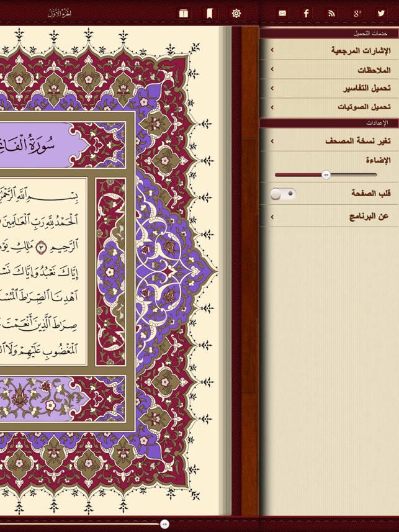
Task: Open تحميل الصوتيات audio download entry
Action: (330, 107)
